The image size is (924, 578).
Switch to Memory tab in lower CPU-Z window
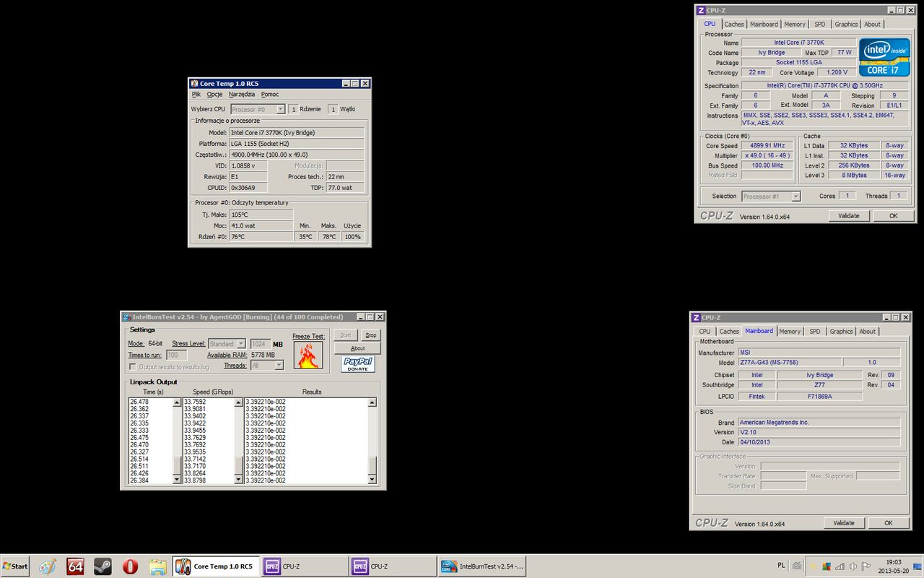click(x=790, y=332)
